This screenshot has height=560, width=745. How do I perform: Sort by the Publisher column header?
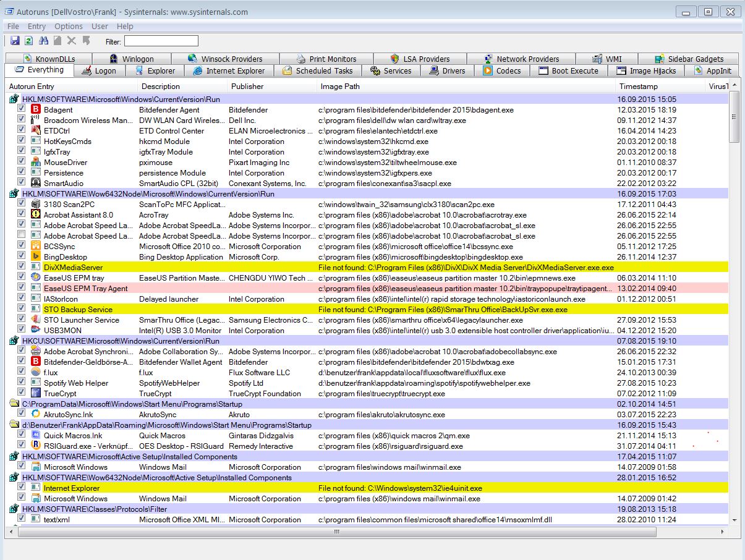point(273,87)
